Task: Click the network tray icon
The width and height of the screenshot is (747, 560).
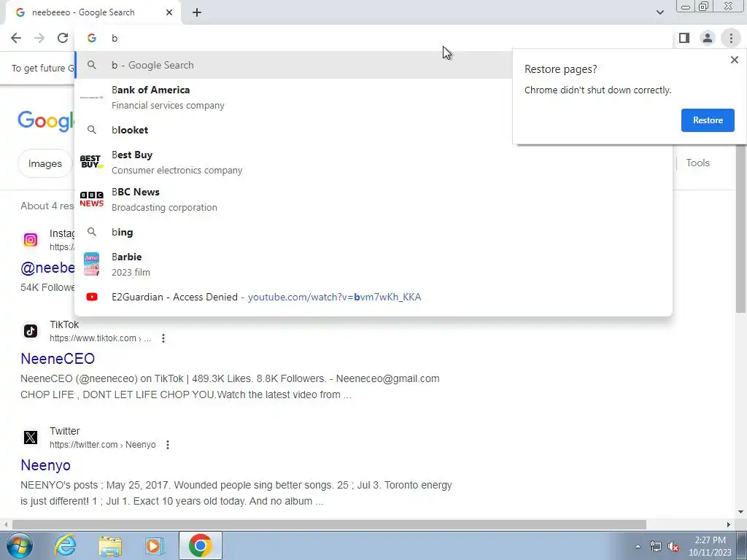Action: point(656,546)
